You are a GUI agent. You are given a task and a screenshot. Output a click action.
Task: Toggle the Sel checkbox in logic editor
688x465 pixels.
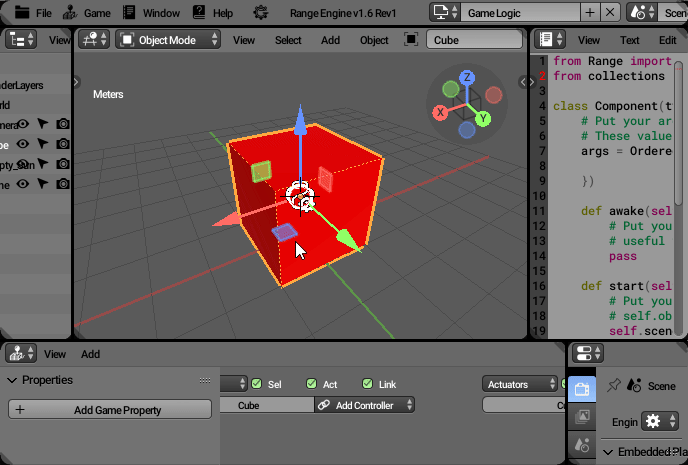tap(257, 384)
